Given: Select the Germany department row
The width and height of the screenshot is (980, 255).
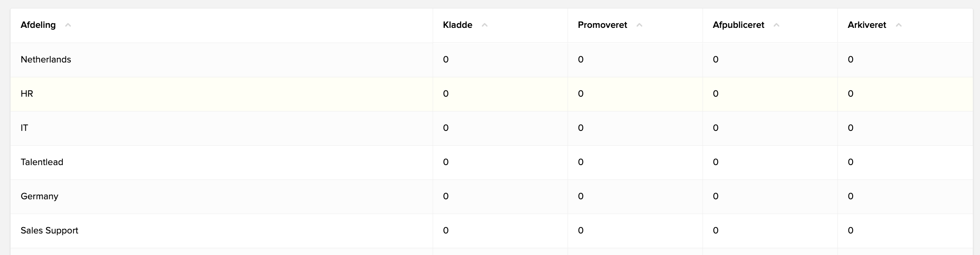Looking at the screenshot, I should click(x=492, y=196).
